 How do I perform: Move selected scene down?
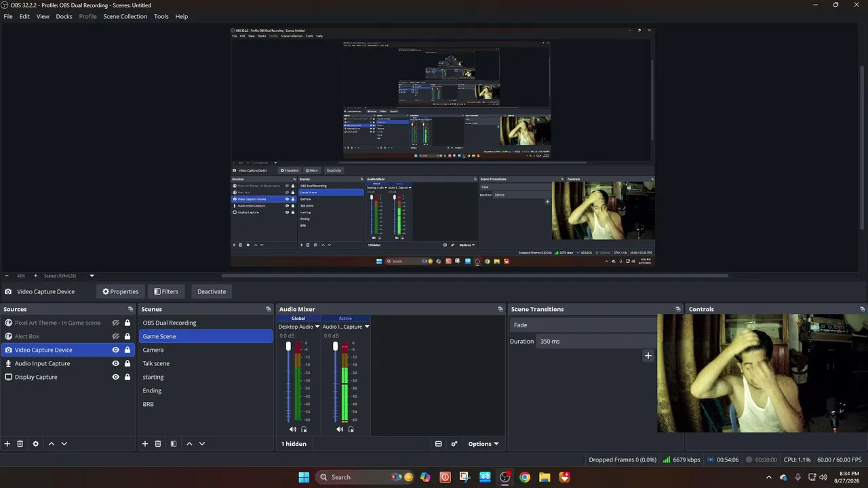pos(202,444)
